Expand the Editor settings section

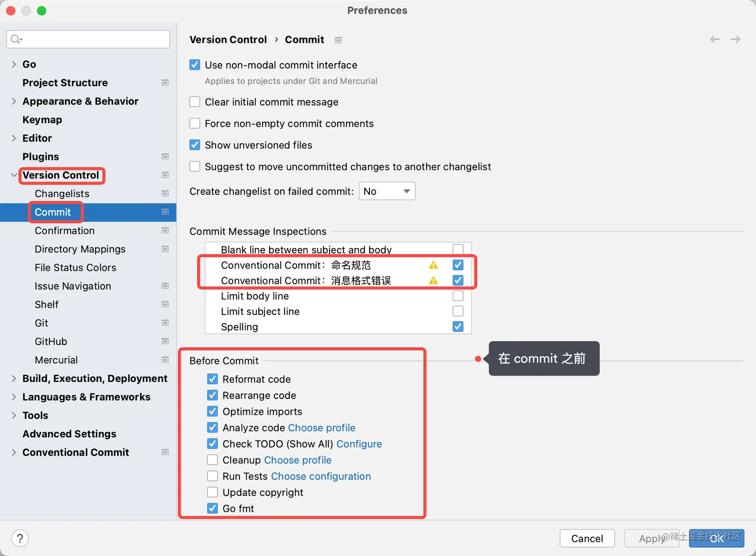click(x=13, y=138)
